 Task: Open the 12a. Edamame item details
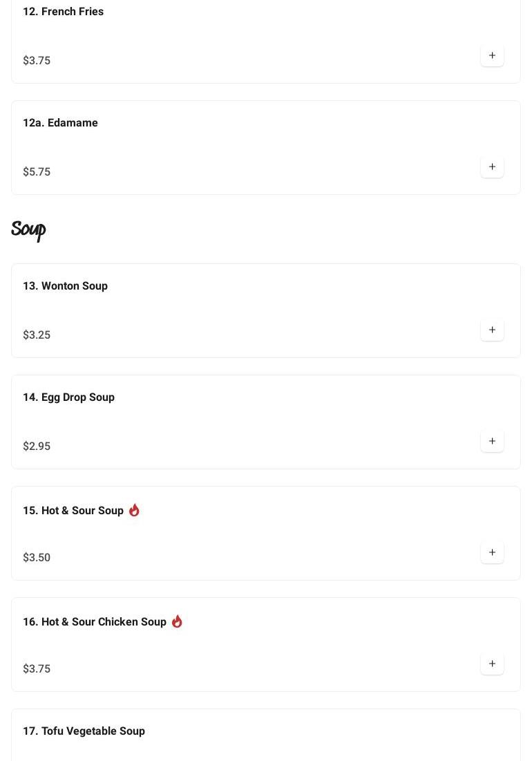tap(60, 123)
